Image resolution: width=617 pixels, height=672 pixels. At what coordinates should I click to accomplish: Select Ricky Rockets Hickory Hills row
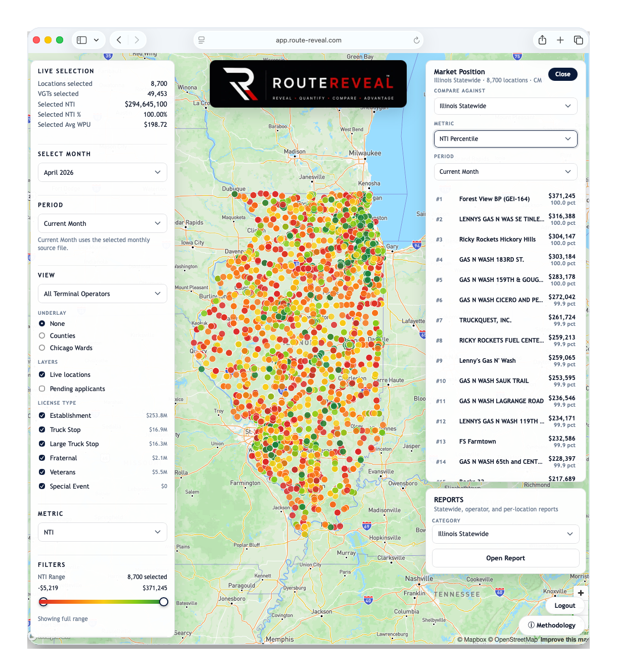[505, 239]
